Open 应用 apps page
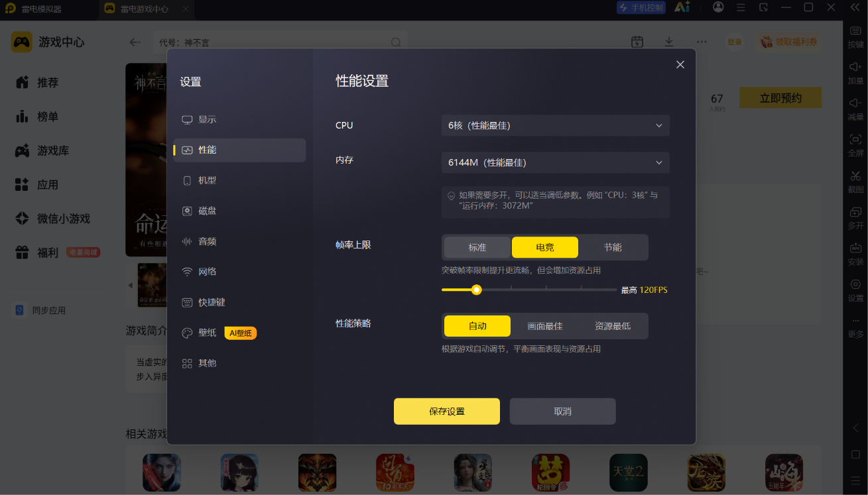The image size is (868, 495). 37,185
